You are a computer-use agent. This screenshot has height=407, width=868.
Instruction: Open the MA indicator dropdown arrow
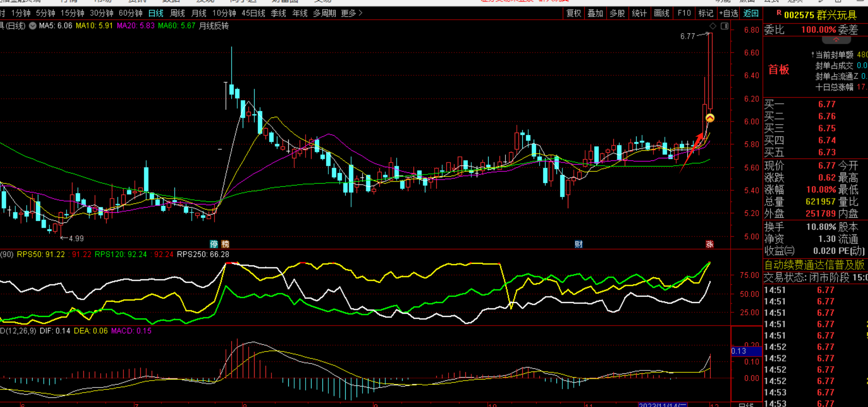coord(32,26)
